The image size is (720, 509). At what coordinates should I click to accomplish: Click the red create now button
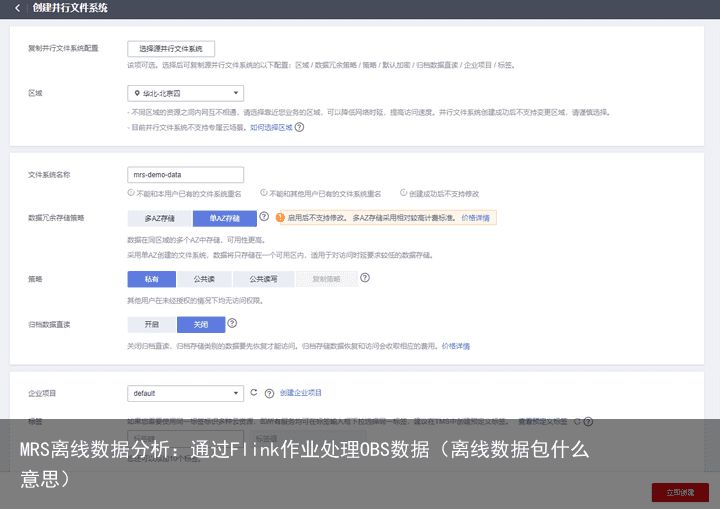[x=680, y=492]
